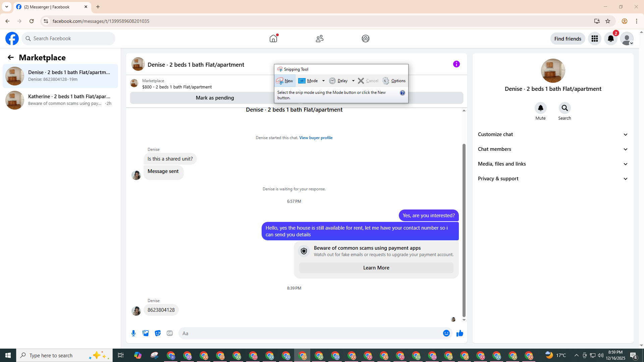644x362 pixels.
Task: Click New in the Snipping Tool
Action: click(285, 81)
